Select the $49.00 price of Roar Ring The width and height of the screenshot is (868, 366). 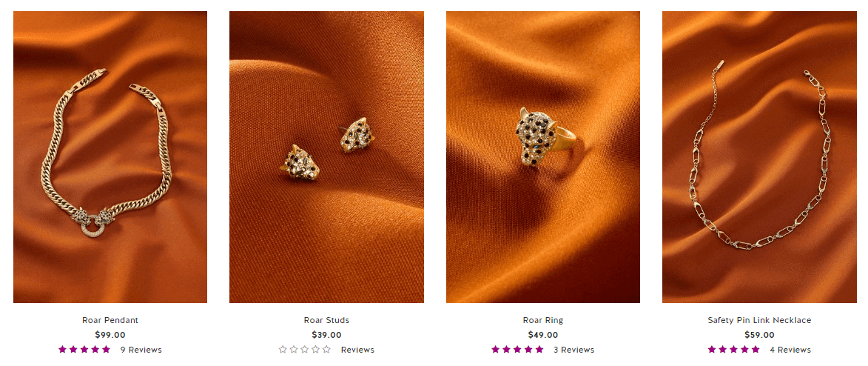(543, 335)
